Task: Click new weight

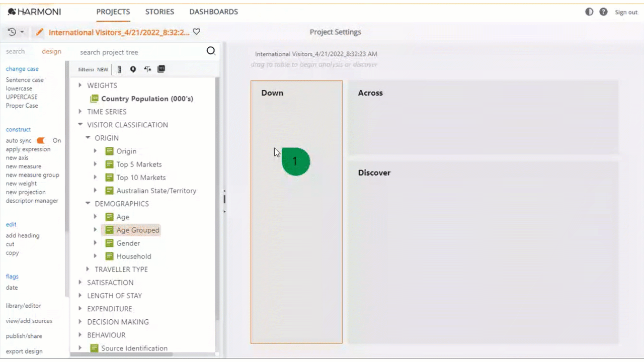Action: [21, 184]
